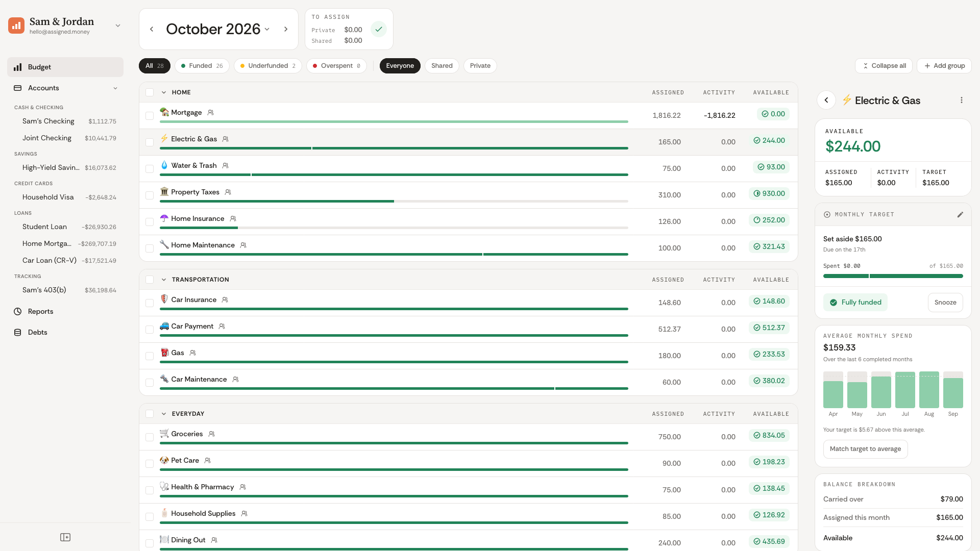Click Match target to average
Image resolution: width=980 pixels, height=551 pixels.
(x=866, y=449)
